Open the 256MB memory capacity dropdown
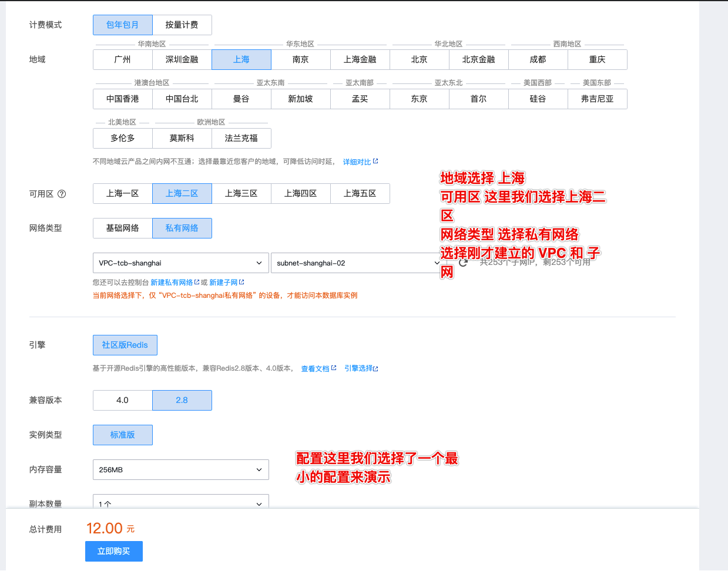 point(180,469)
